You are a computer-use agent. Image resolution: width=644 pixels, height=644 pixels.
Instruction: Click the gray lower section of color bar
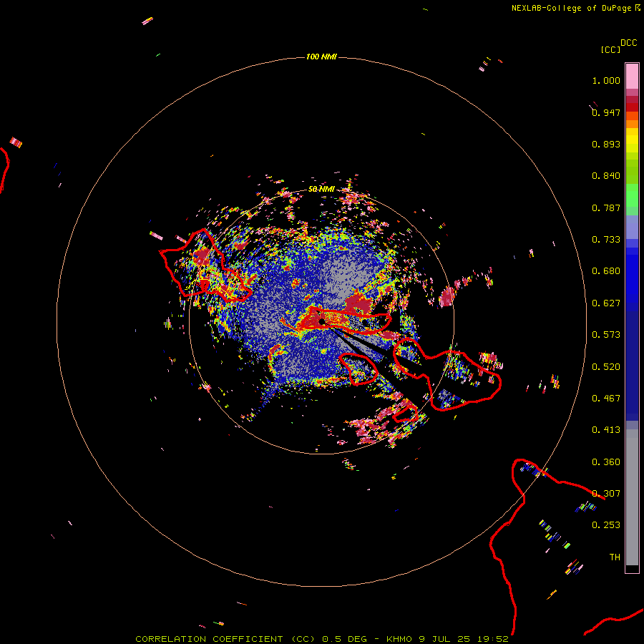(x=632, y=497)
